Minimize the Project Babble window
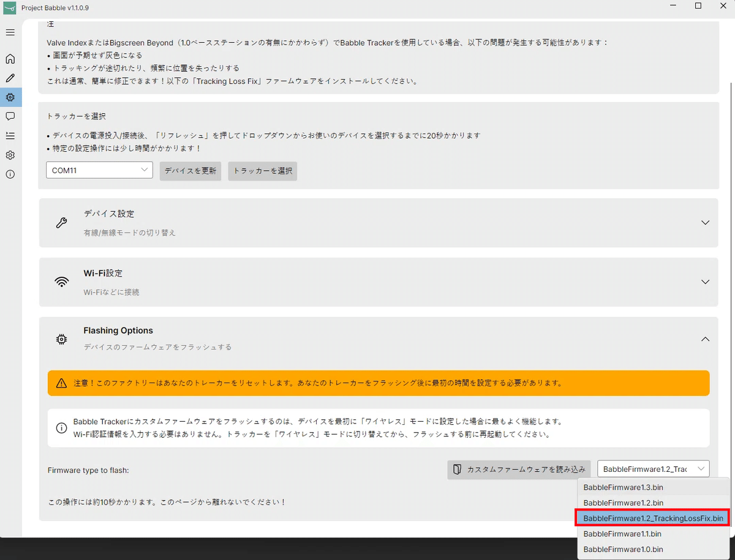This screenshot has width=735, height=560. point(673,6)
